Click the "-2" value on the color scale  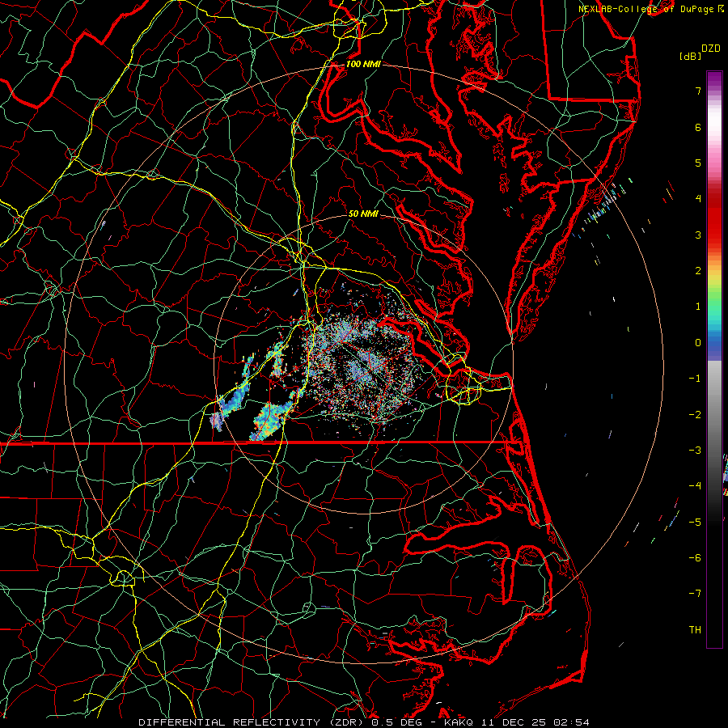[x=695, y=415]
